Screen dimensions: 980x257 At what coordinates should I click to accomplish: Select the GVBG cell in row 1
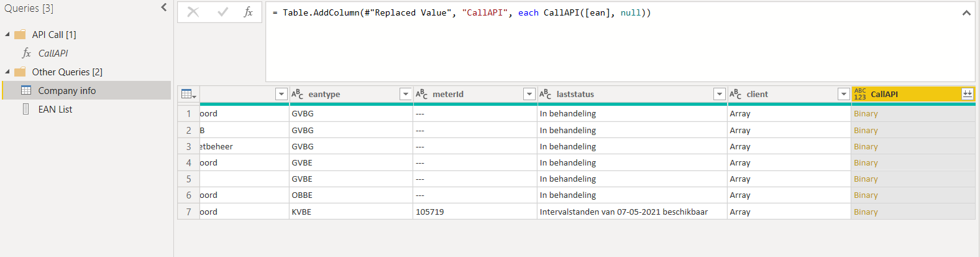[351, 114]
